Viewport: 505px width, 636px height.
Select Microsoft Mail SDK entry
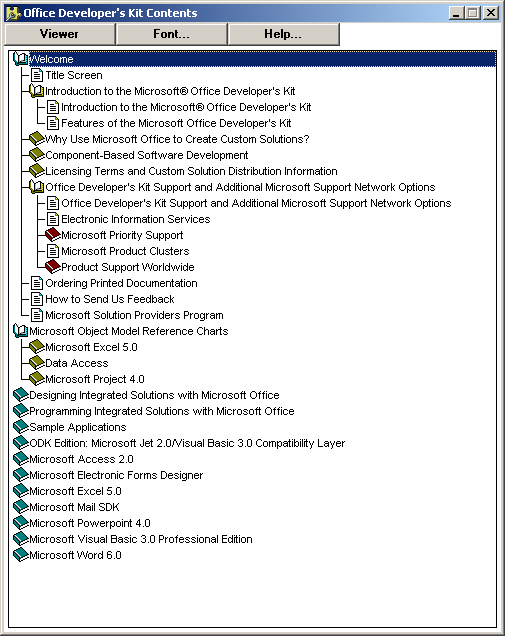(x=74, y=507)
